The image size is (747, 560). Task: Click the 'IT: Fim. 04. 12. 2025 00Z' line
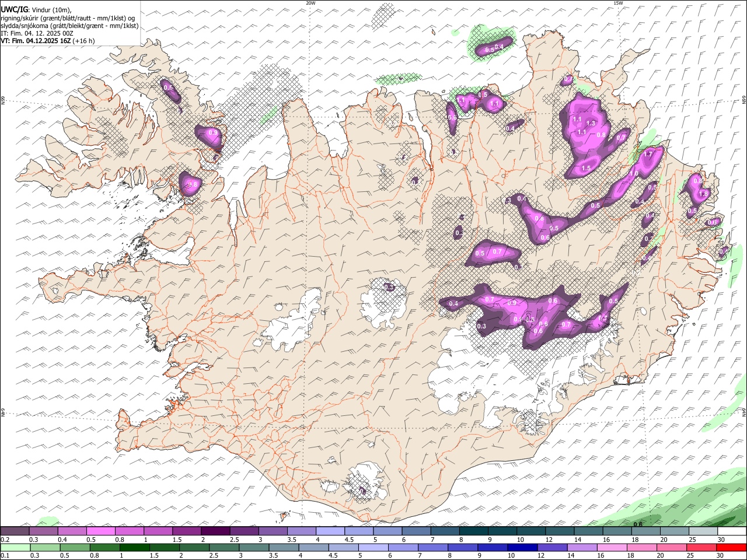click(37, 33)
